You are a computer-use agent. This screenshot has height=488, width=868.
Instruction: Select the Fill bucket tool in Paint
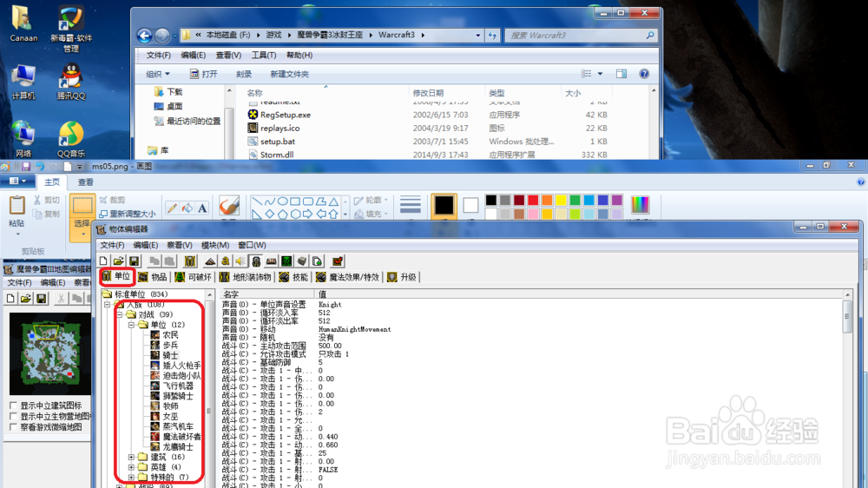[x=187, y=208]
